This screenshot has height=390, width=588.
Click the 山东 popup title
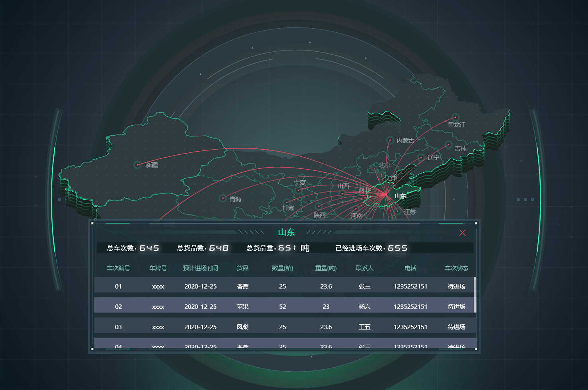tap(286, 232)
